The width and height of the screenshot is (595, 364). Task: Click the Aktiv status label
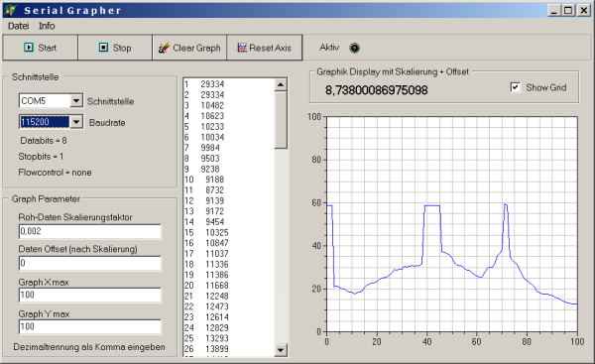click(329, 48)
